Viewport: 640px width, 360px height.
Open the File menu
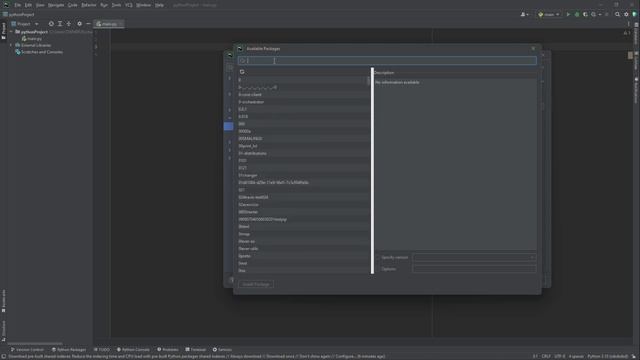(x=18, y=5)
